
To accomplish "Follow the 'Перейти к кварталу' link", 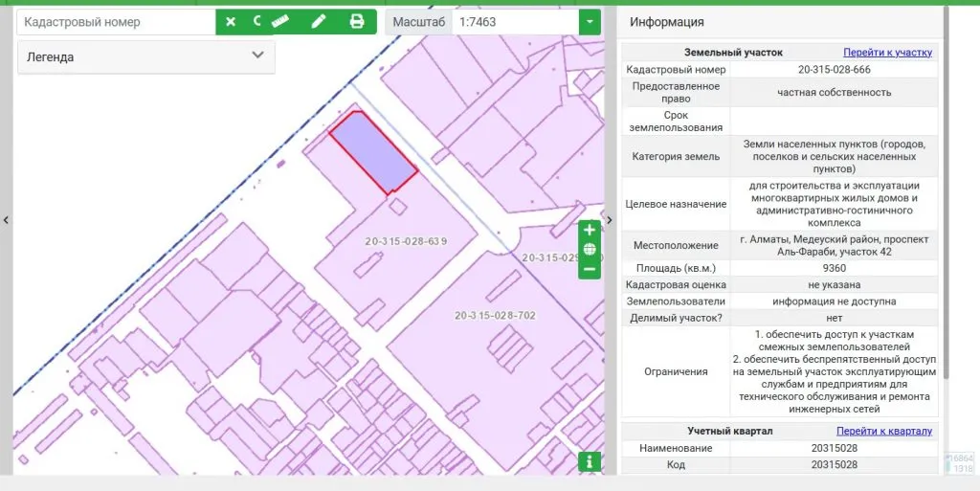I will (x=883, y=431).
